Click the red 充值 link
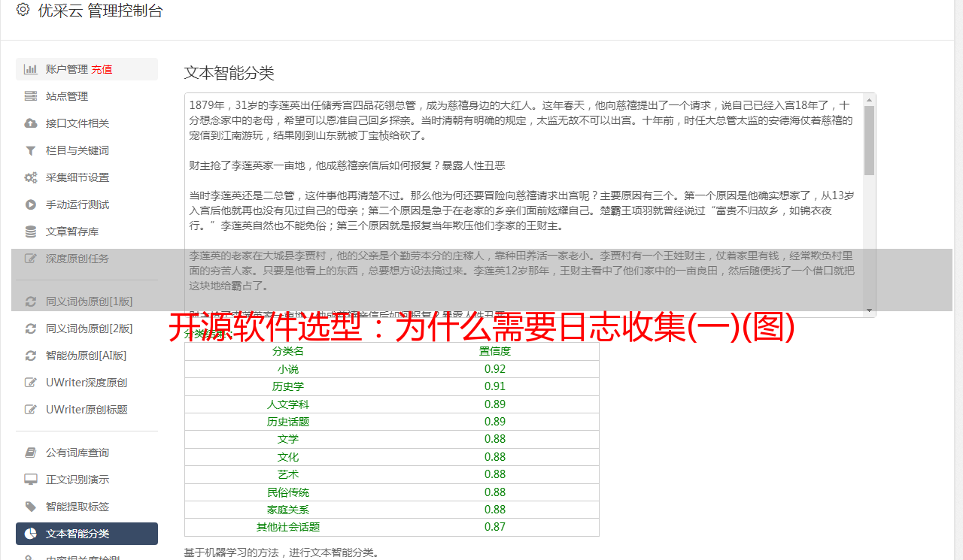Image resolution: width=963 pixels, height=560 pixels. click(102, 69)
